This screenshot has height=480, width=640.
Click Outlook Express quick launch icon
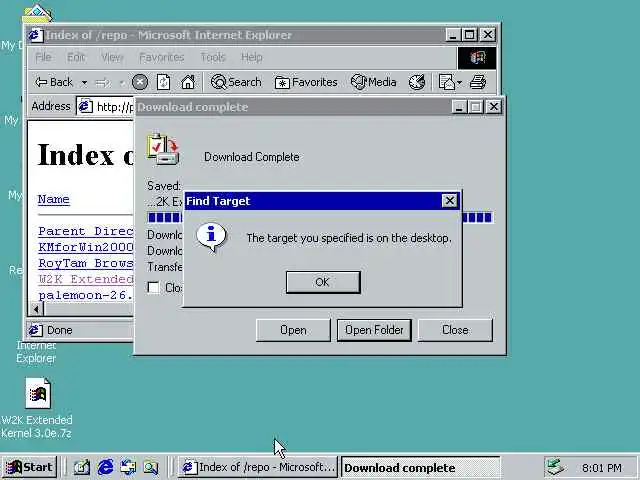click(128, 467)
